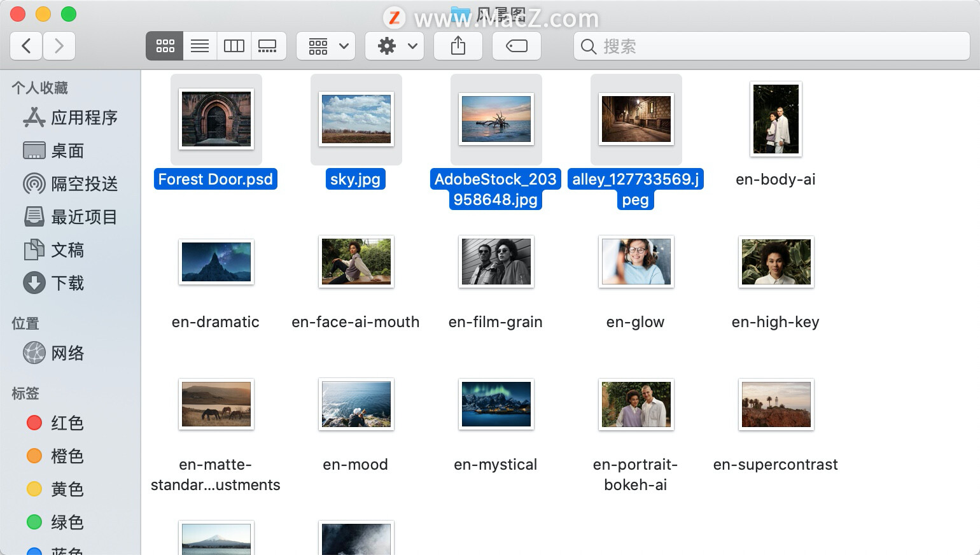Image resolution: width=980 pixels, height=555 pixels.
Task: Select the en-face-ai-mouth thumbnail
Action: click(x=356, y=262)
